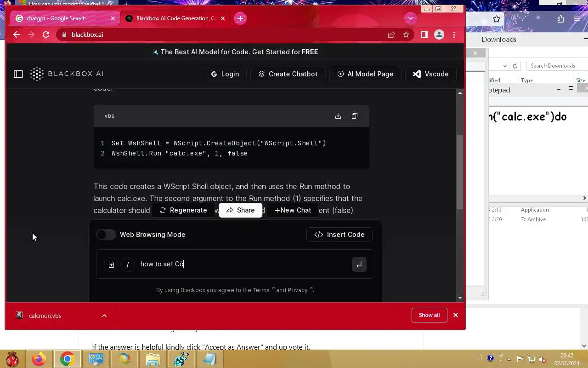Open a new Chrome tab
The image size is (588, 368).
point(240,18)
